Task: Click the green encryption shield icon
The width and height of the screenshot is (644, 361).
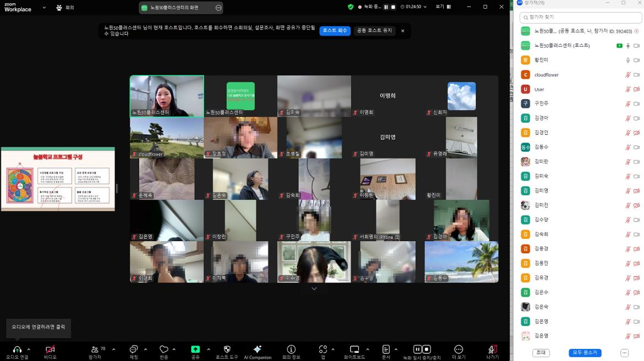Action: pyautogui.click(x=351, y=7)
